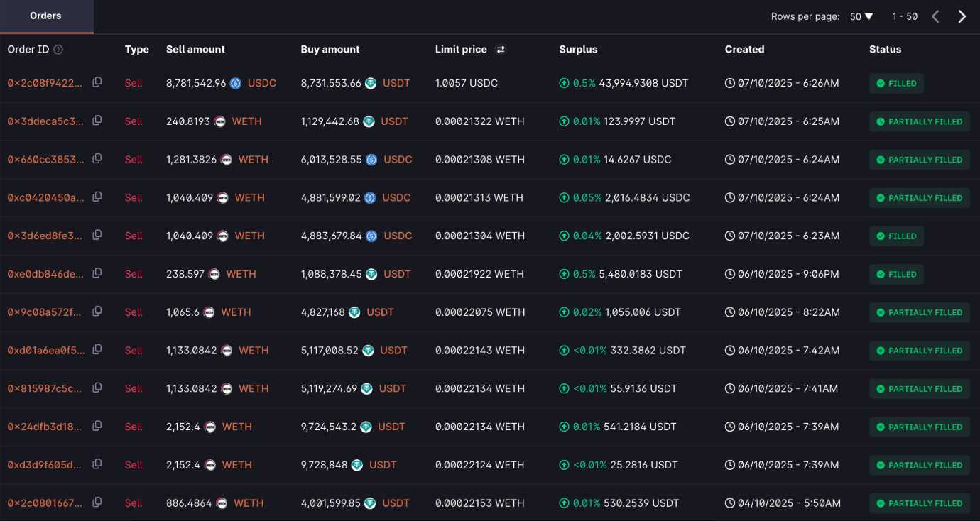Copy order ID 0x2c0801667 in last row
The height and width of the screenshot is (521, 980).
97,503
